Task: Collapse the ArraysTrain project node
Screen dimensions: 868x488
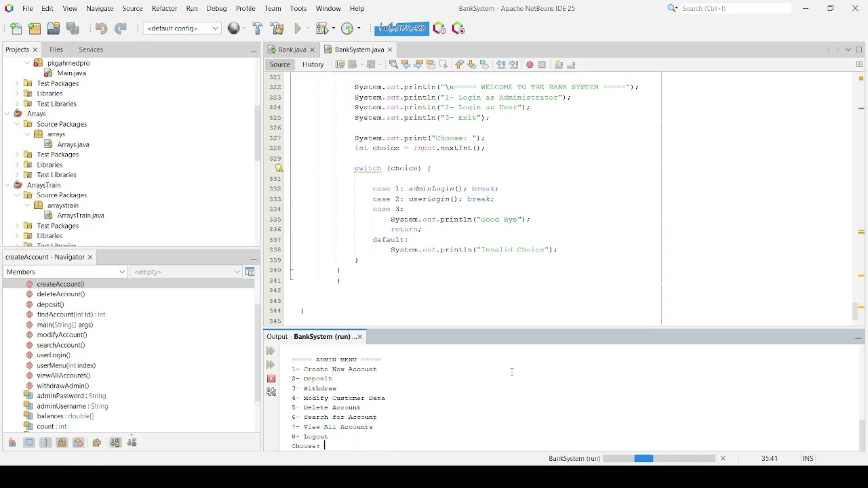Action: point(7,185)
